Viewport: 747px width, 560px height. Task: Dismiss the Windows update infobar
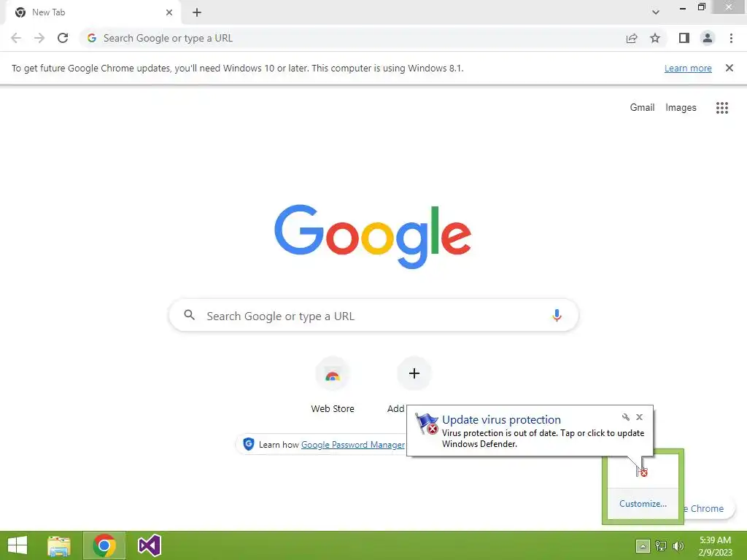point(729,68)
